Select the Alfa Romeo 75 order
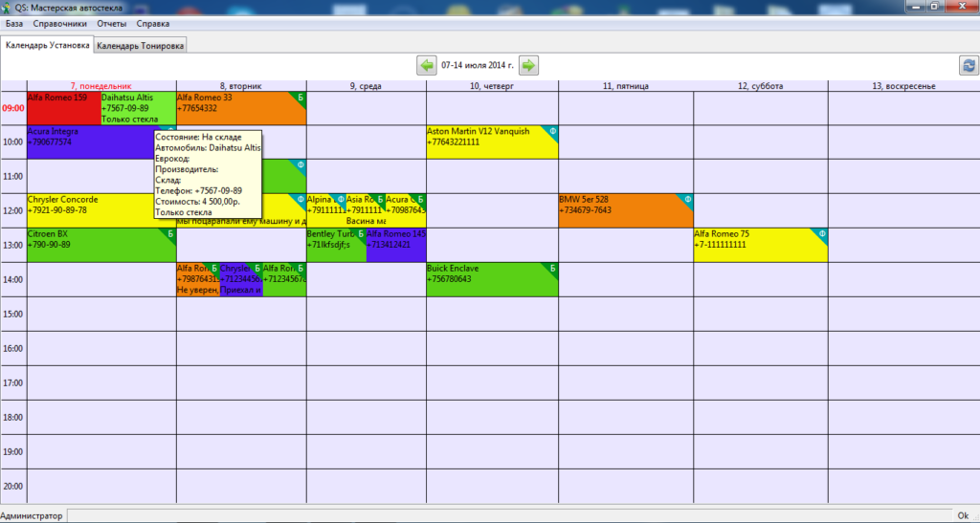Screen dimensions: 980x523 [761, 245]
